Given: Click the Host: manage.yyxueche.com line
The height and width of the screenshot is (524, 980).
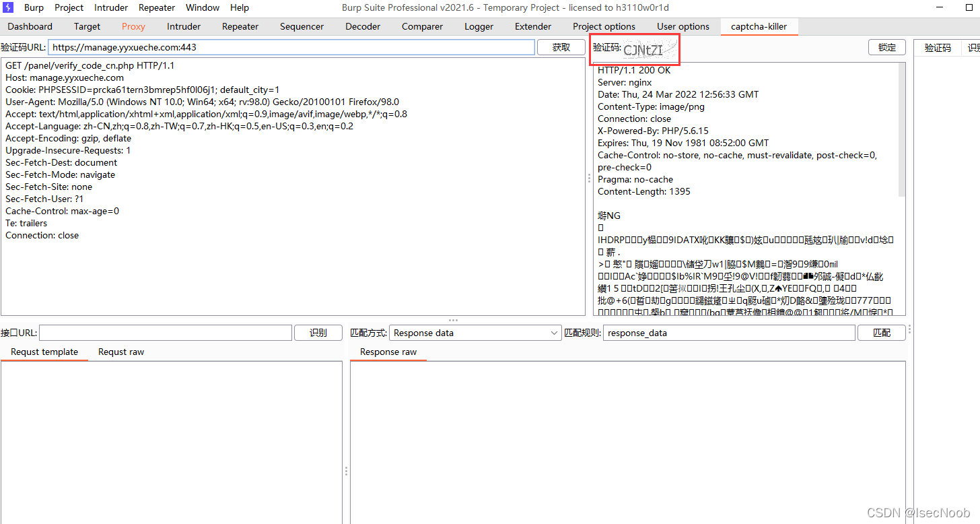Looking at the screenshot, I should [x=65, y=77].
